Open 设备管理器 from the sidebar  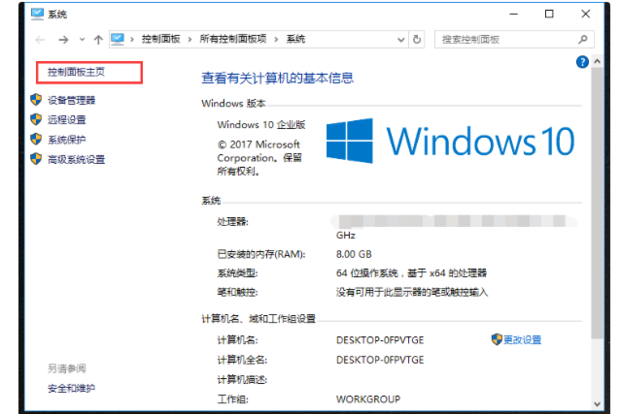tap(72, 100)
